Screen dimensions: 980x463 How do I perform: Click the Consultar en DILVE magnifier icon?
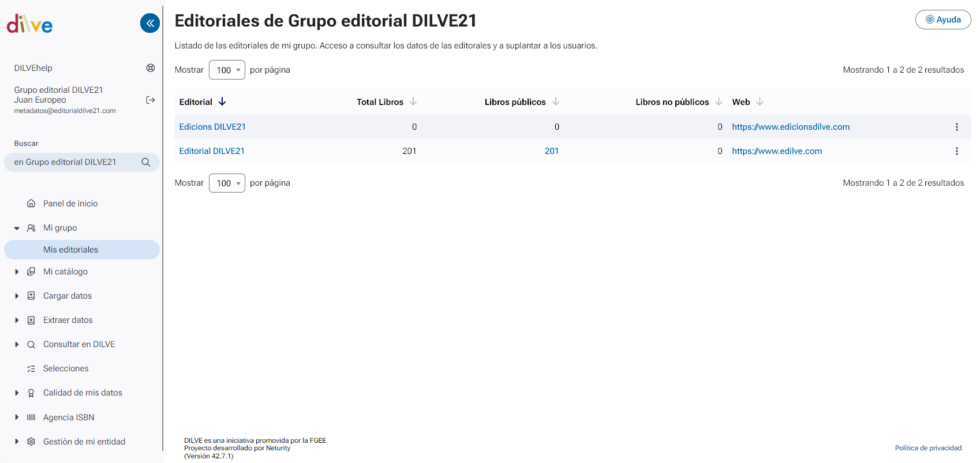[x=31, y=344]
